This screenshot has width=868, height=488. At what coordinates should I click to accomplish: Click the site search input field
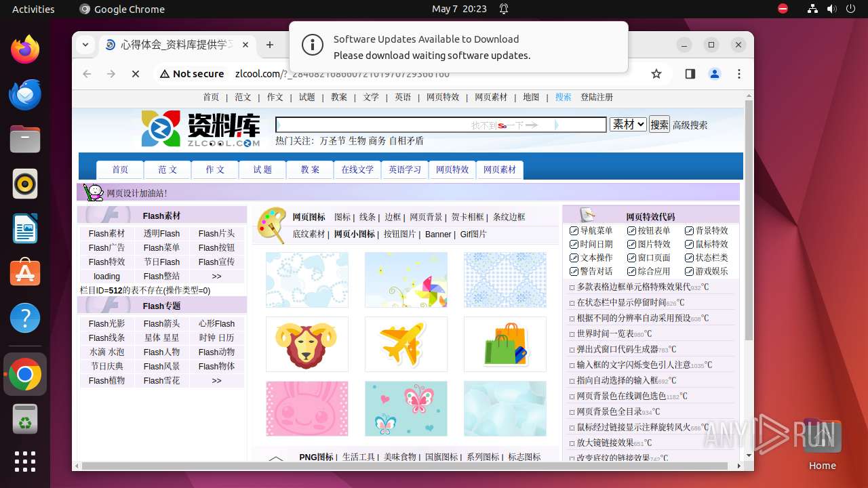[441, 125]
